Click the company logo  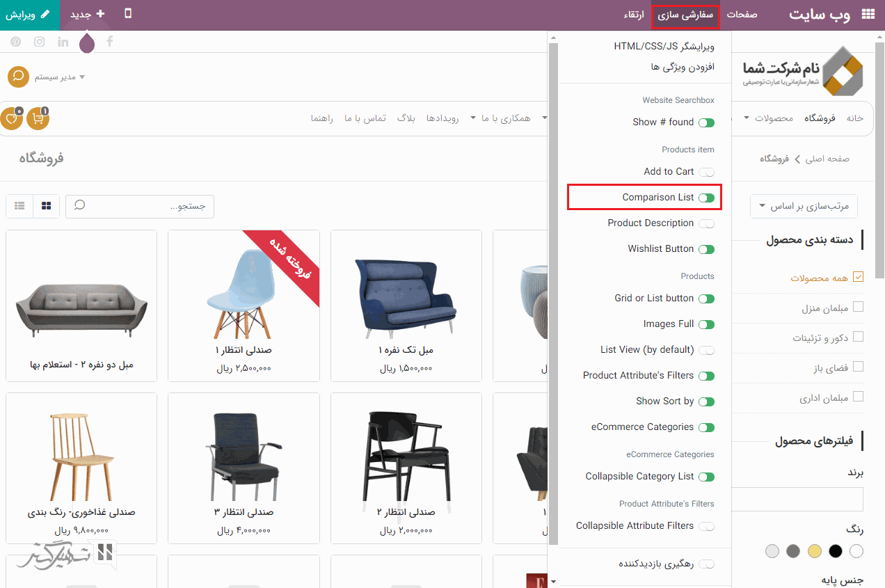(803, 72)
